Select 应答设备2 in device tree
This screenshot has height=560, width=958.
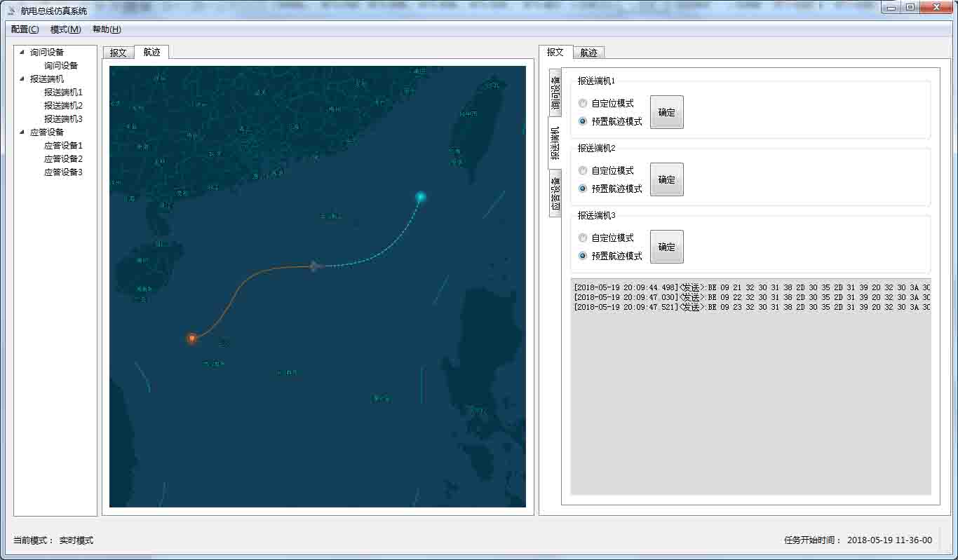[63, 158]
